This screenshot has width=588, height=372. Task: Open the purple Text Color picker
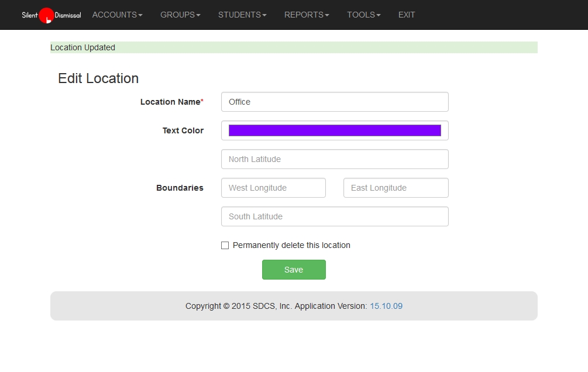335,130
